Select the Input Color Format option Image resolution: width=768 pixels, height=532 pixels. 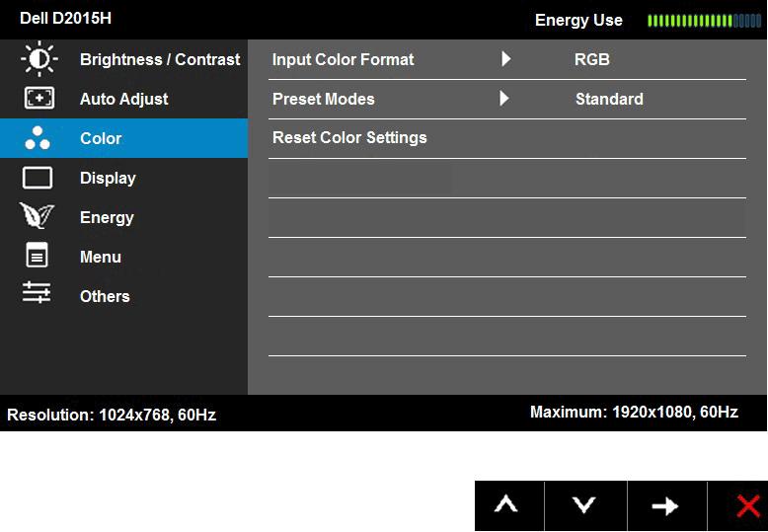(343, 59)
